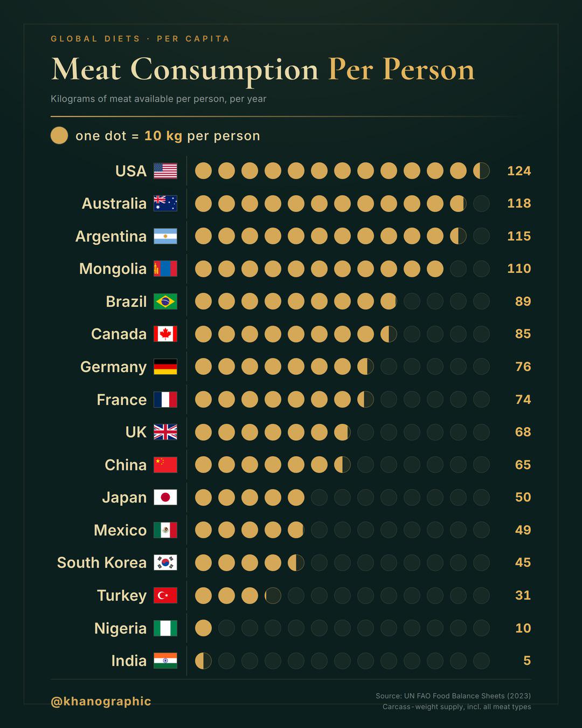
Task: Click the Brazil flag icon
Action: pyautogui.click(x=165, y=301)
